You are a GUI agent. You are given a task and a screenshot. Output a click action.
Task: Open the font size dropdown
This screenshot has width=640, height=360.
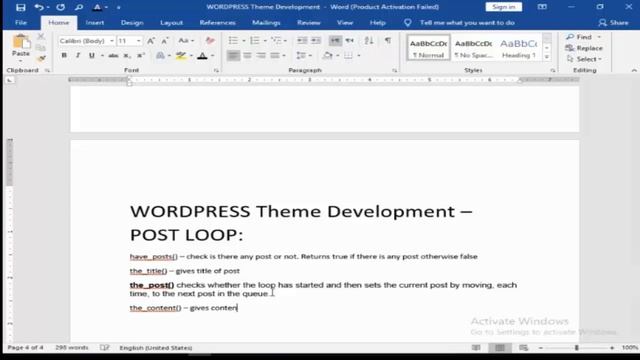(139, 41)
